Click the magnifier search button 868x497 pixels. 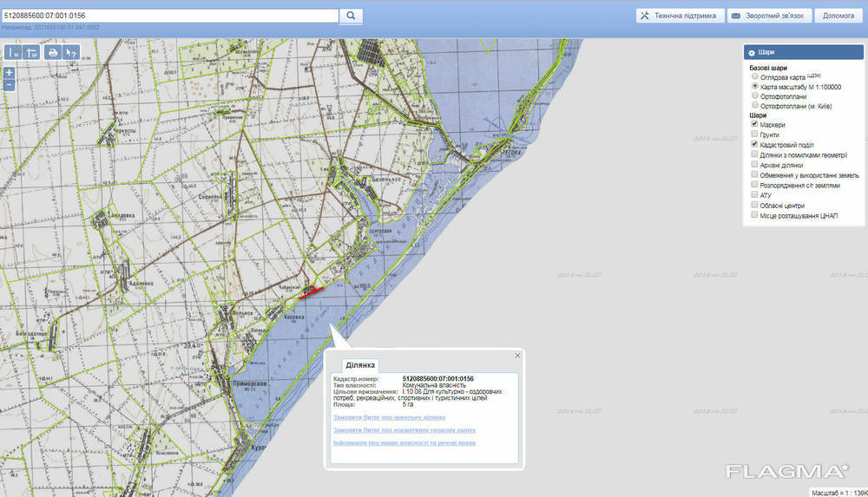351,16
